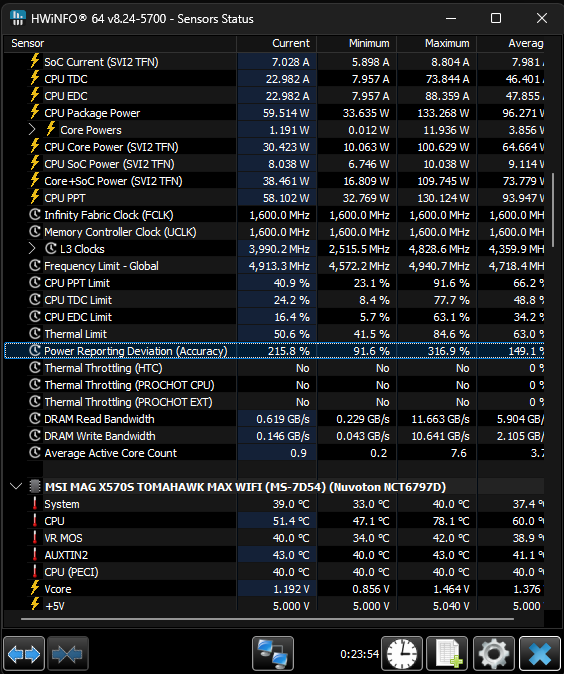Click lightning icon beside +5V
Screen dimensions: 564x674
click(35, 605)
